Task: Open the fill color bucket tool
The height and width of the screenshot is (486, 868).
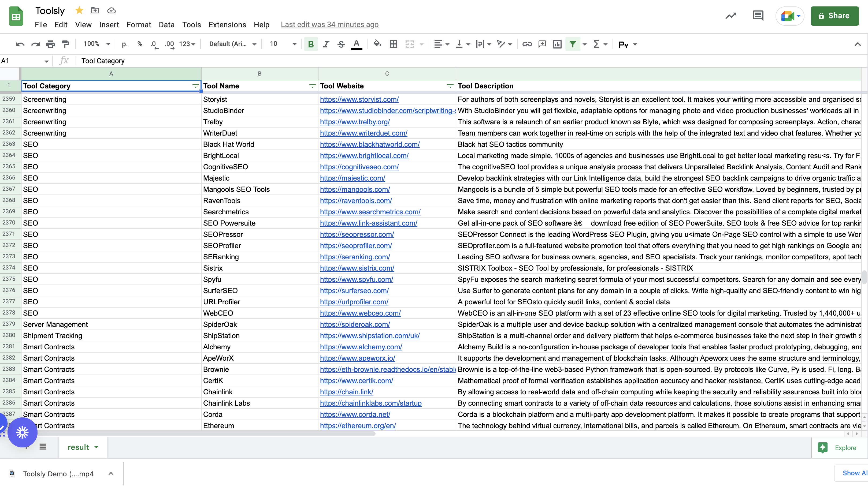Action: [377, 44]
